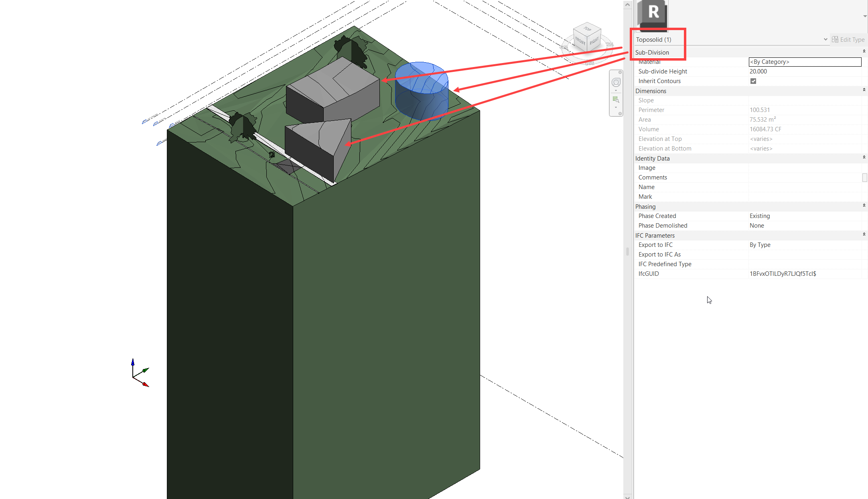Collapse the IFC Parameters section

(864, 234)
